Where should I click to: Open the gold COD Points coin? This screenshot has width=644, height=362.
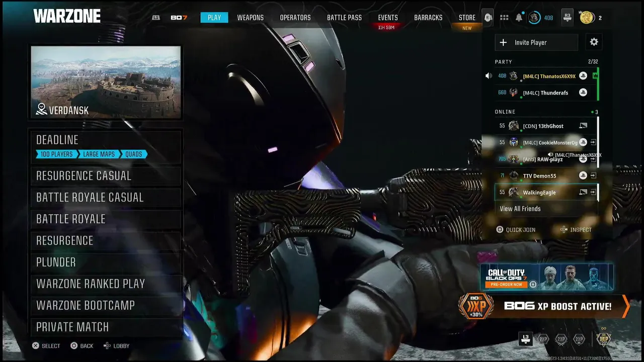tap(587, 18)
